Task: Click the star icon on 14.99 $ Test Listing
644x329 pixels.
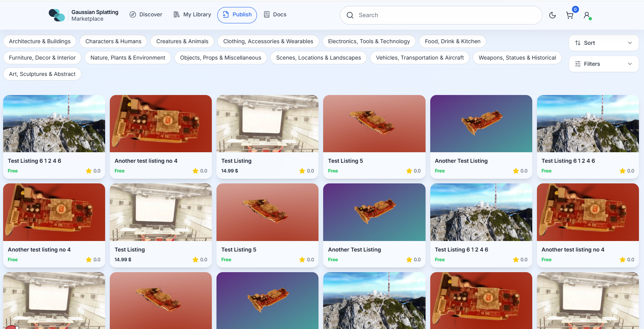Action: point(302,171)
